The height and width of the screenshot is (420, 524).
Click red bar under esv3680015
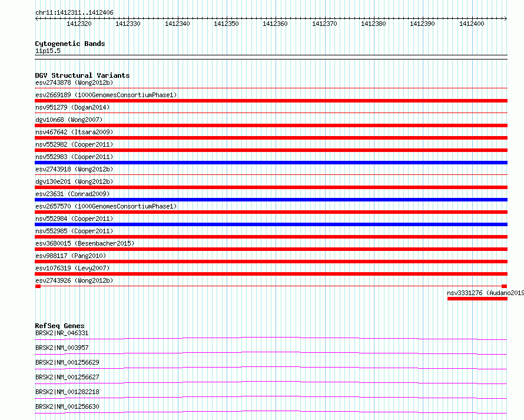(271, 249)
